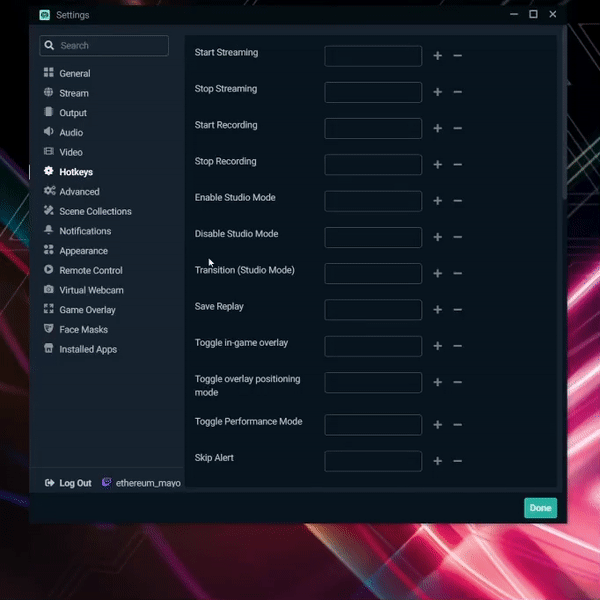Add binding for Enable Studio Mode
Screen dimensions: 600x600
[x=438, y=201]
